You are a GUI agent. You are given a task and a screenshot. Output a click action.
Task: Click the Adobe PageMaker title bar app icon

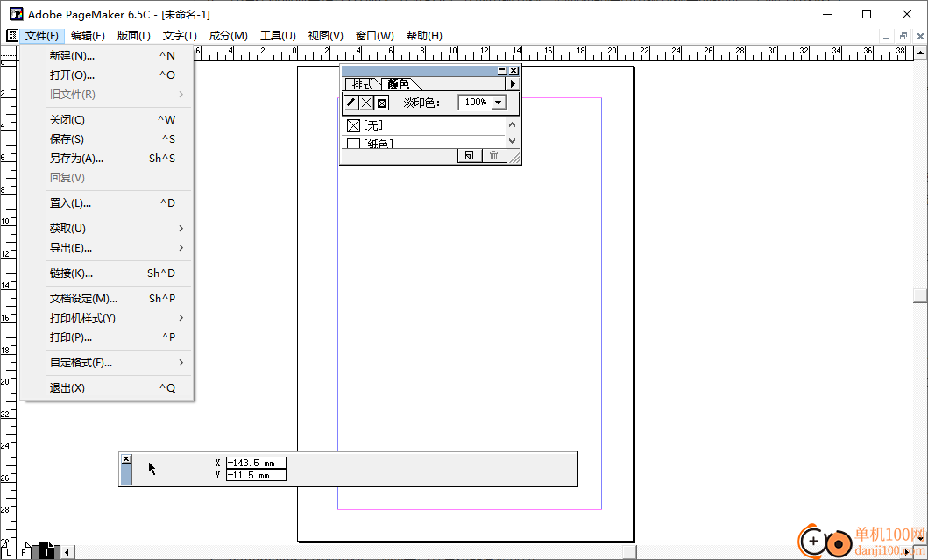pos(16,14)
